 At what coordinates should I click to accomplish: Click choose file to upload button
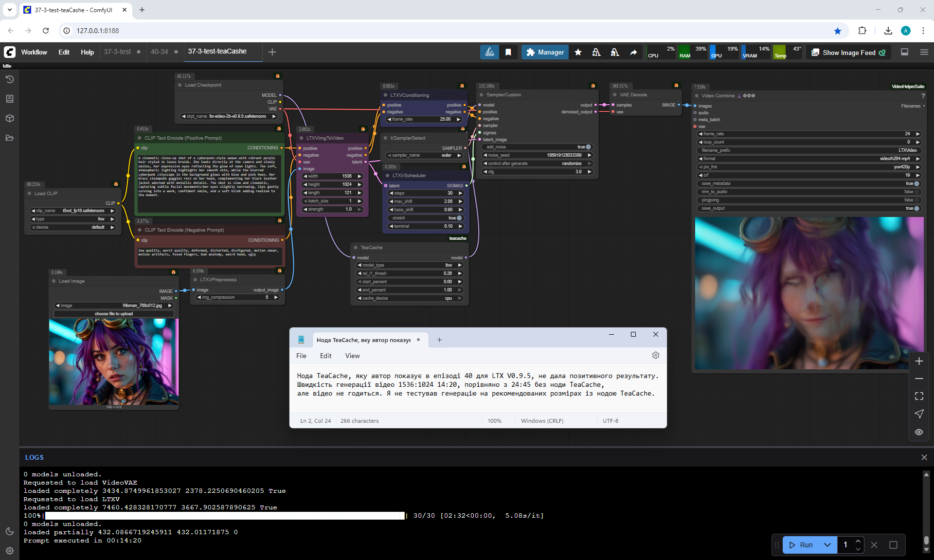tap(114, 314)
